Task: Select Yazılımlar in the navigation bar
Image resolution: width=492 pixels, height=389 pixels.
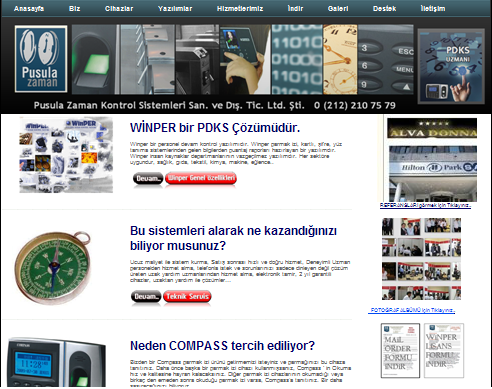Action: (x=175, y=9)
